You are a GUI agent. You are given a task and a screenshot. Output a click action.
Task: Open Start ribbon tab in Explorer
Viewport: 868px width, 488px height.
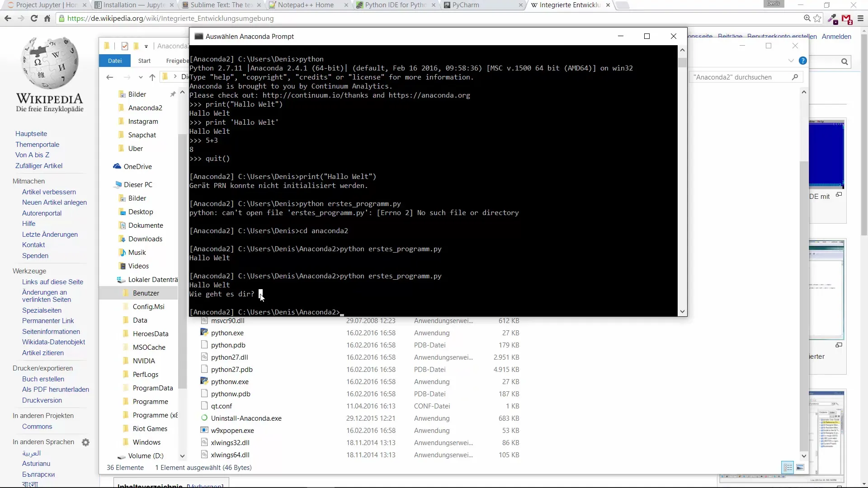pyautogui.click(x=144, y=61)
